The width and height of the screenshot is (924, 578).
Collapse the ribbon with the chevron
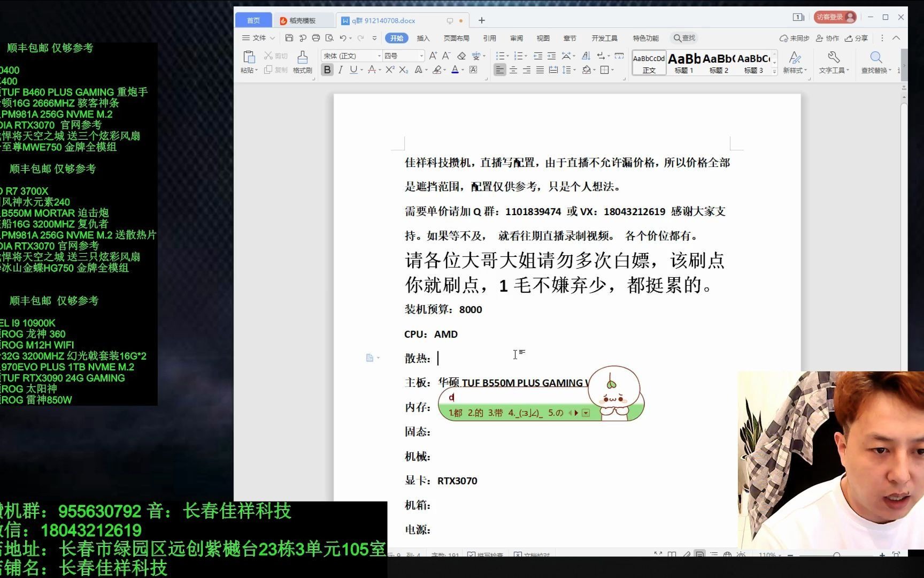896,38
